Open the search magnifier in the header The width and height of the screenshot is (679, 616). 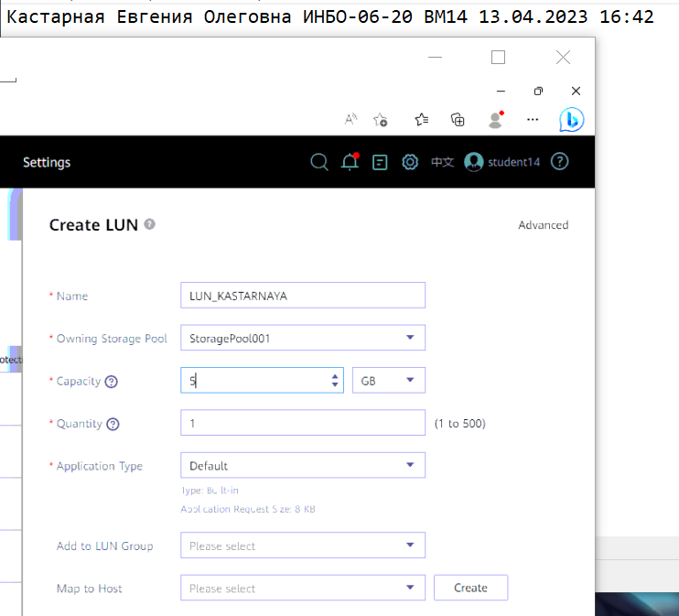(319, 162)
